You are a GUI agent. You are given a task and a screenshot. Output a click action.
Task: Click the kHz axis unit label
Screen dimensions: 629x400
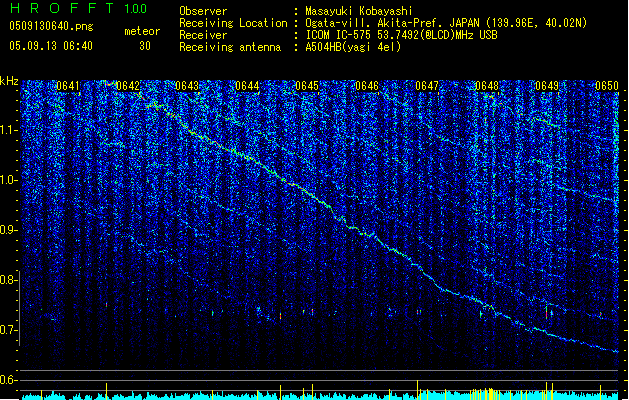point(9,81)
